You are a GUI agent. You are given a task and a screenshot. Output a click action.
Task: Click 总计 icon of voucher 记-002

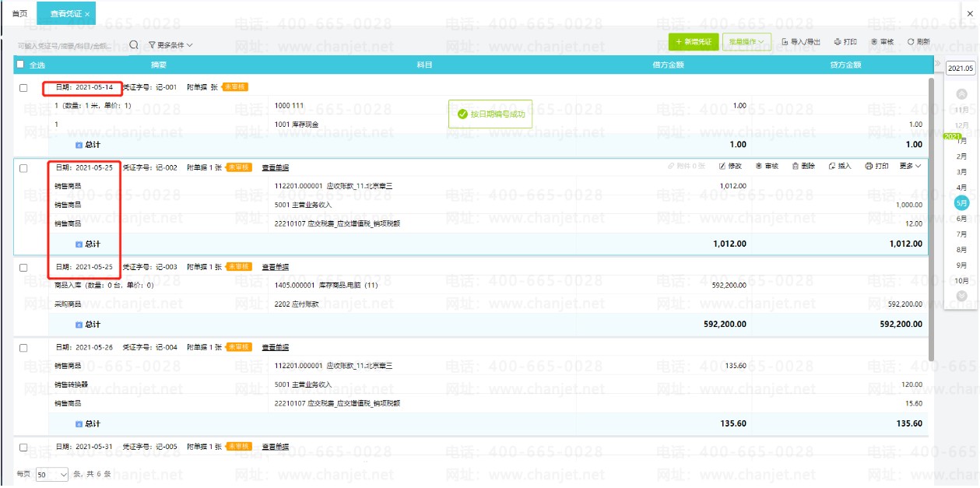tap(79, 244)
